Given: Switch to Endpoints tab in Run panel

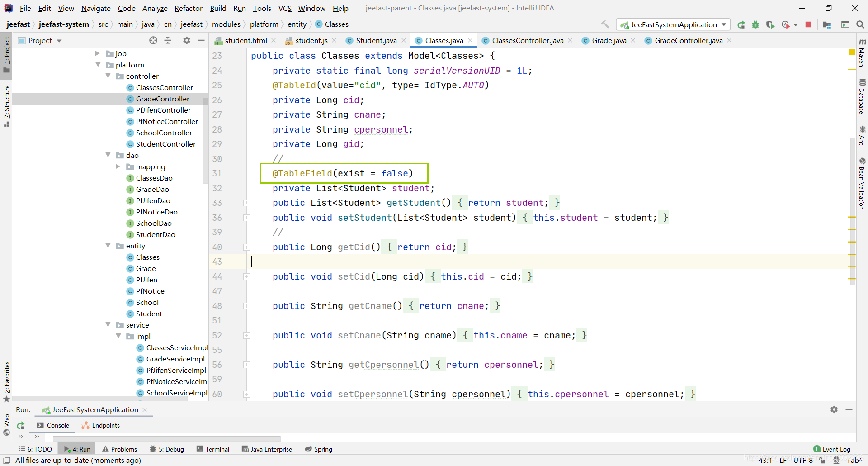Looking at the screenshot, I should coord(101,425).
